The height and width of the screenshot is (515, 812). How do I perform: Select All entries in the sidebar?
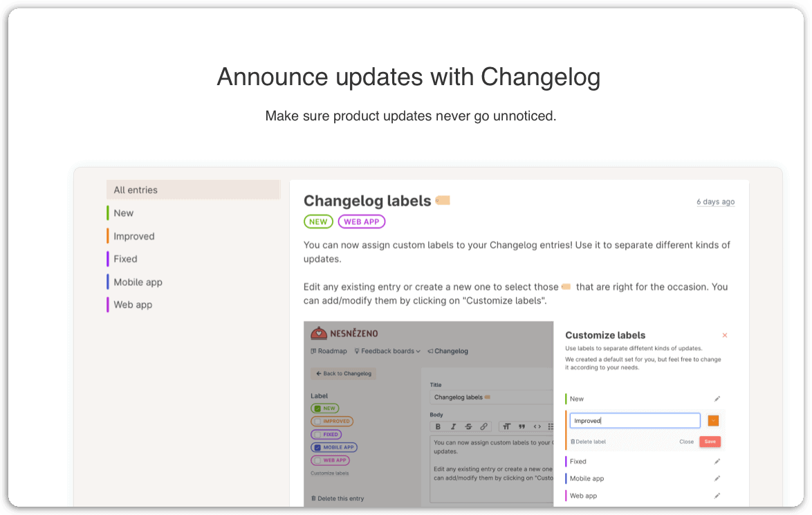coord(193,190)
